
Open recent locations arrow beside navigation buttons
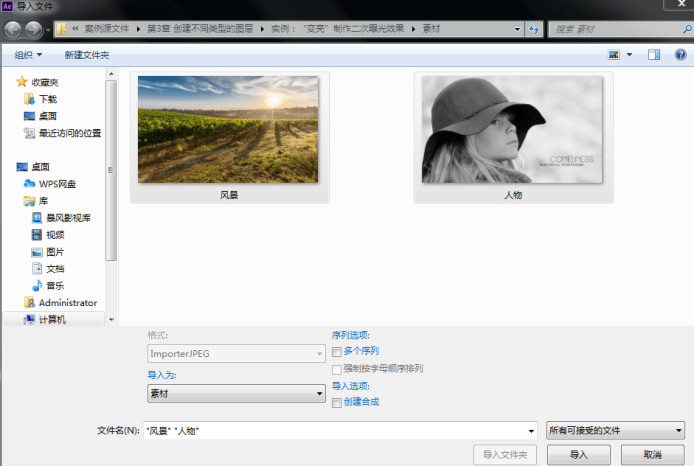pos(48,30)
